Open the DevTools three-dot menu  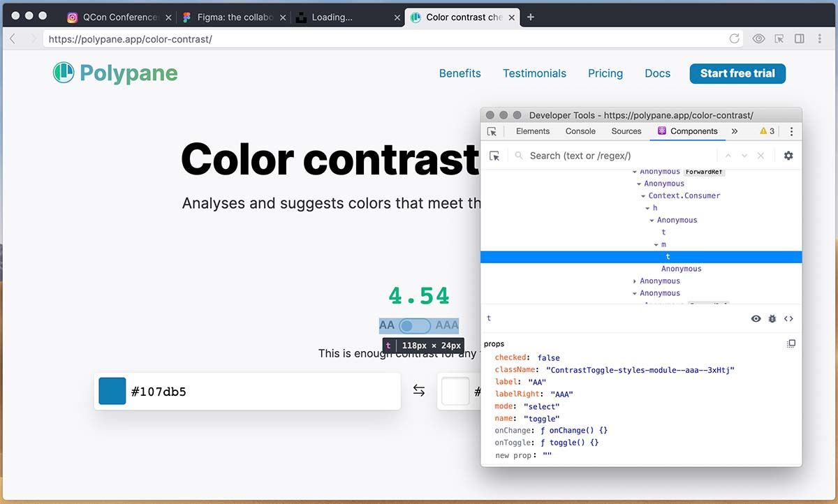coord(791,131)
